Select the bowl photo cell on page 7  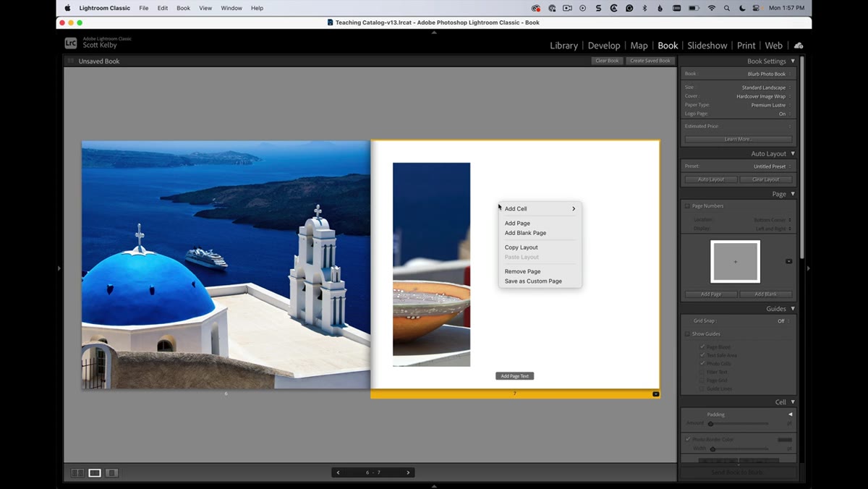coord(431,265)
